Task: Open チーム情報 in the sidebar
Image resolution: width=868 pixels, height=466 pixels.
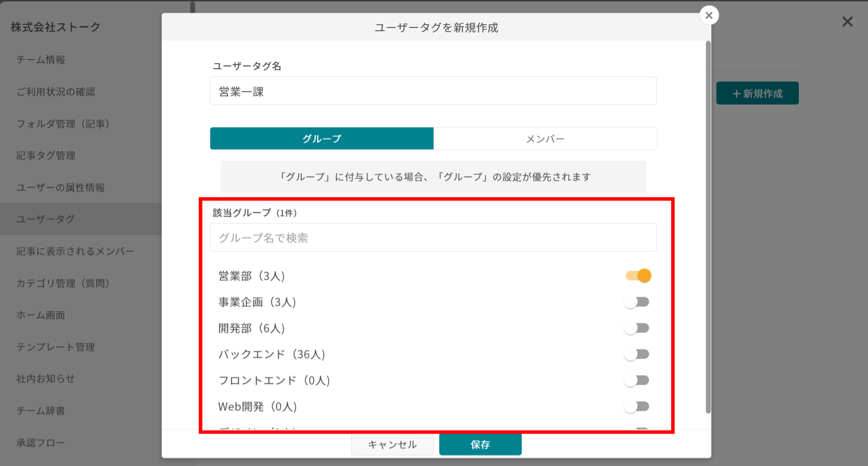Action: [40, 60]
